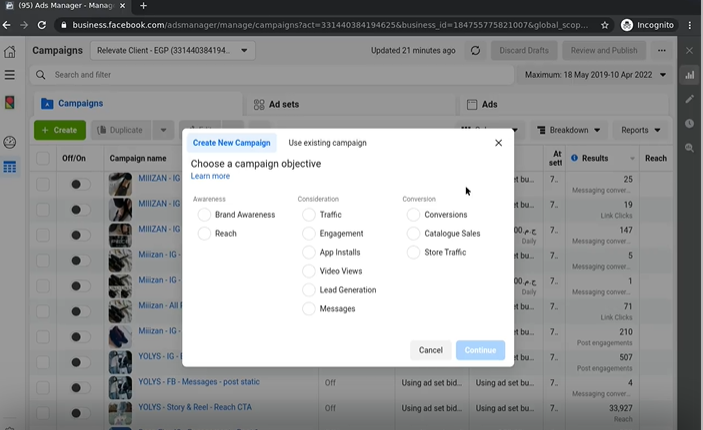703x430 pixels.
Task: Switch to Use existing campaign tab
Action: click(327, 143)
